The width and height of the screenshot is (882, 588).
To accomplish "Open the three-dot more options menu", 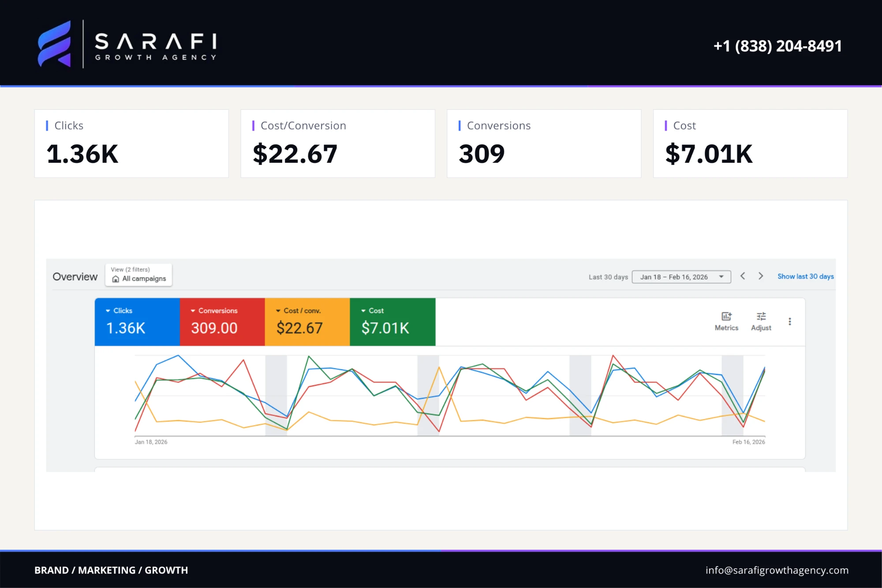I will pos(790,322).
